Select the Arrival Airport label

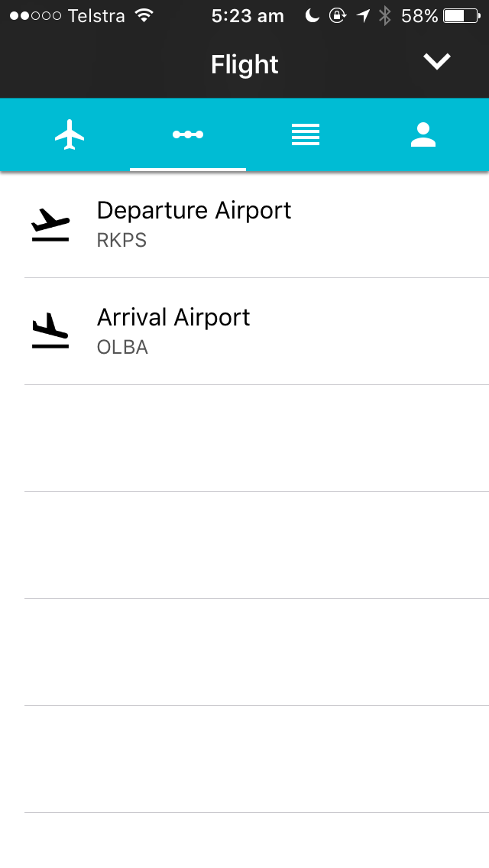(173, 317)
